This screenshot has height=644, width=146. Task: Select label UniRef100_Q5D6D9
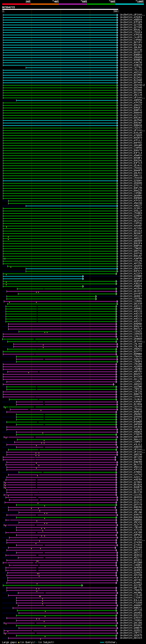(x=131, y=58)
